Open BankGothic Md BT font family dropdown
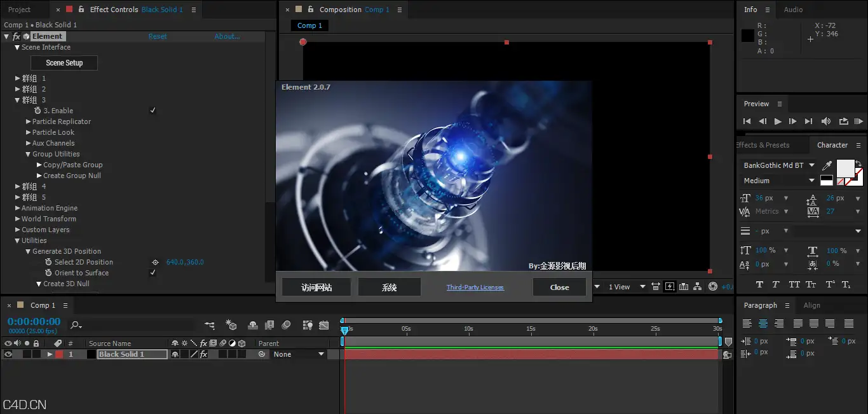 780,165
